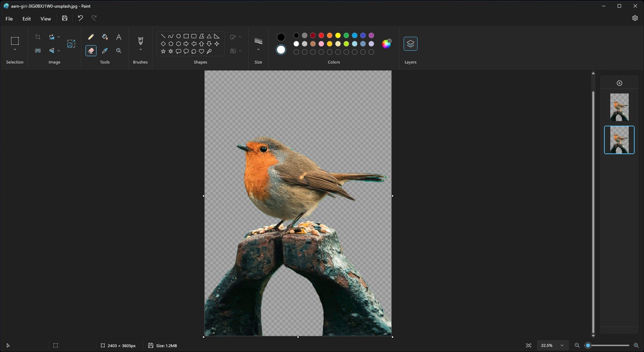Expand the Brushes dropdown
The image size is (644, 352).
pyautogui.click(x=140, y=50)
